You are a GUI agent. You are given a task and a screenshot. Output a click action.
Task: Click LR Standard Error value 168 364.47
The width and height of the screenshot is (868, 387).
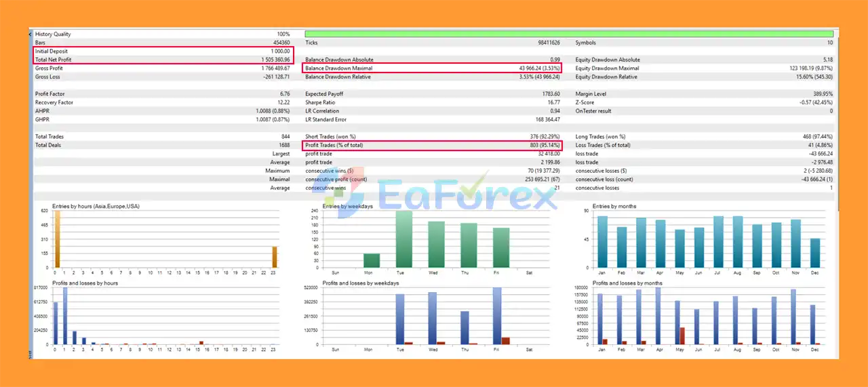click(547, 119)
